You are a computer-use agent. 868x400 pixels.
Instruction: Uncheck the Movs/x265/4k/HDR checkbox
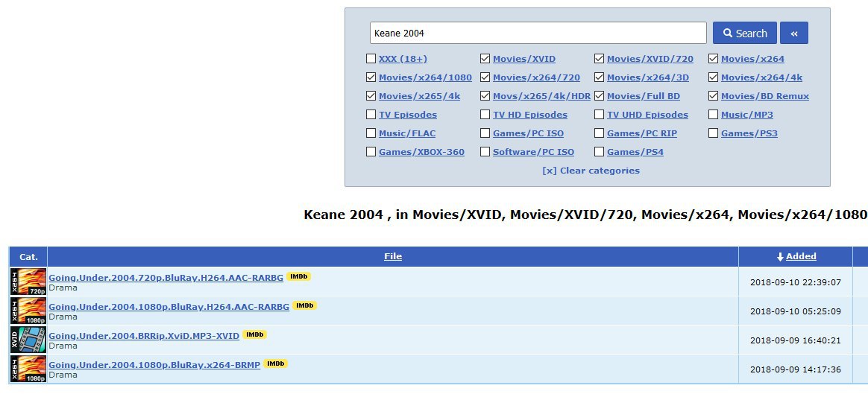(485, 96)
